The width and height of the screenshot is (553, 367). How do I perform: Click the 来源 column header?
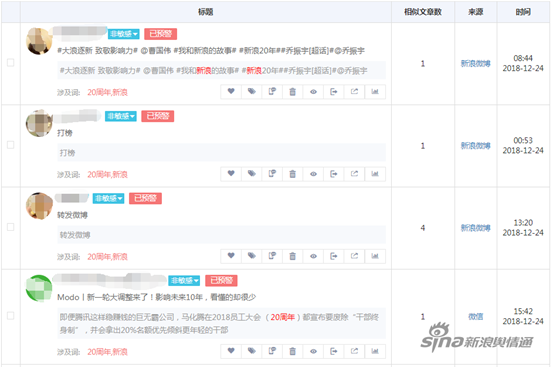475,12
